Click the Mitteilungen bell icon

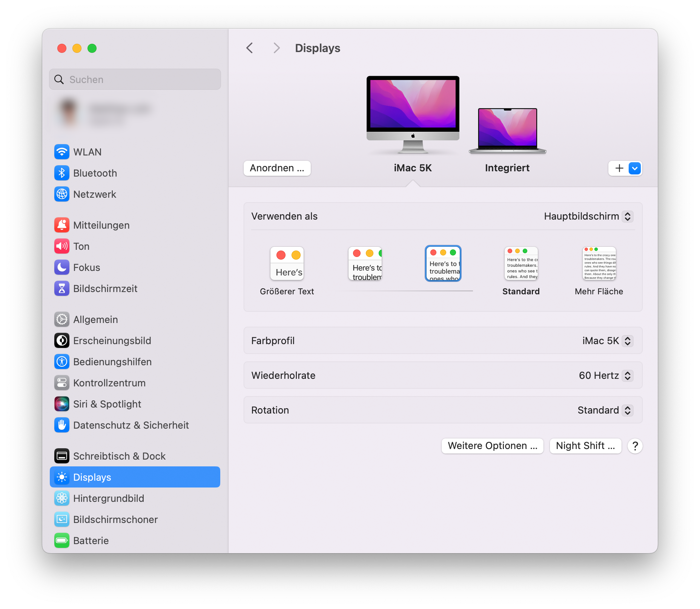(62, 225)
